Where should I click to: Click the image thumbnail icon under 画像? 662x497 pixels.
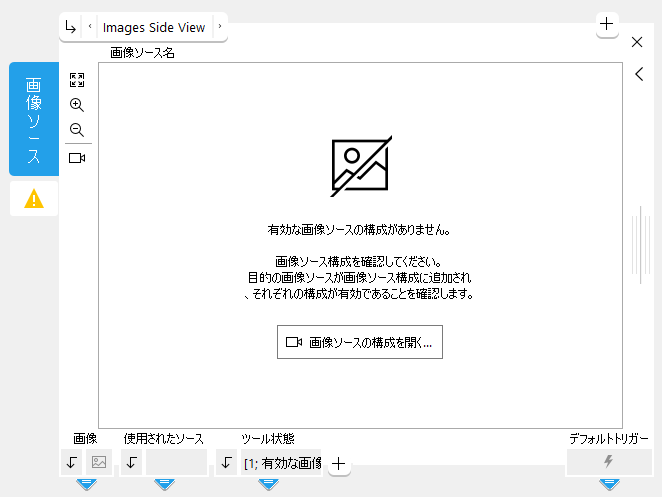[x=98, y=462]
